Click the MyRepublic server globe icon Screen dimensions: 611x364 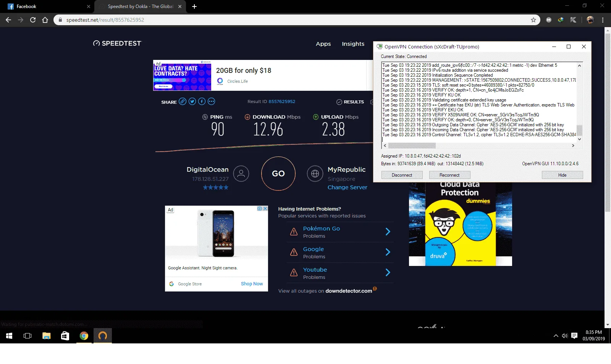click(315, 174)
